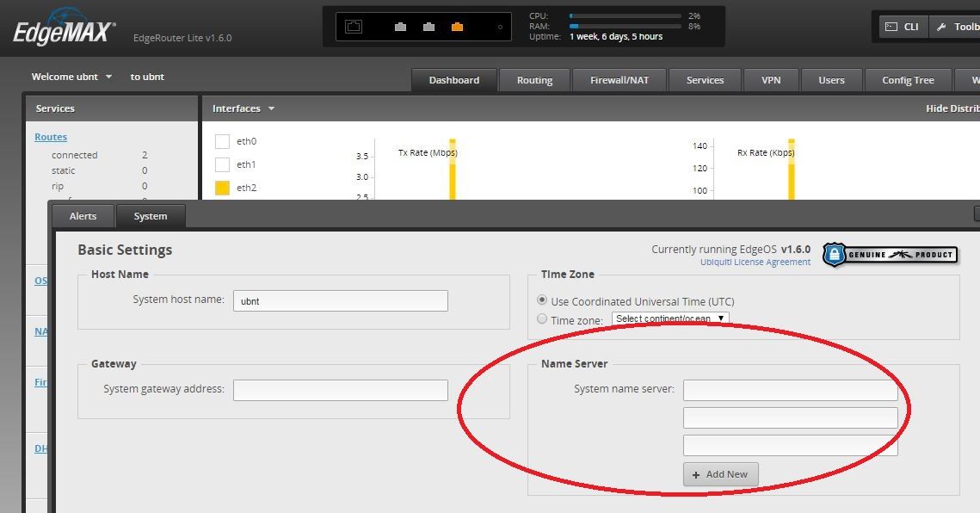
Task: Switch to the Firewall/NAT tab
Action: coord(619,80)
